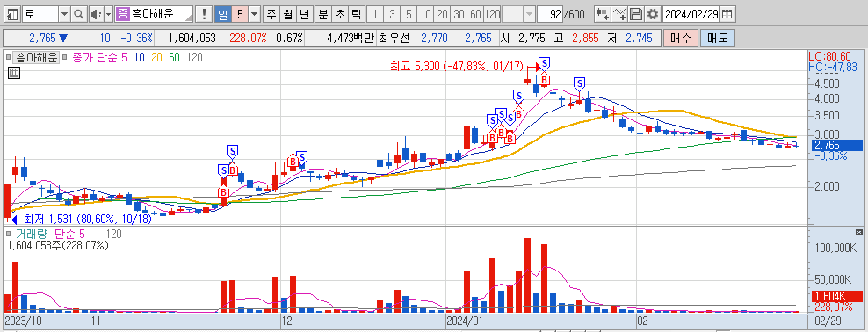
Task: Click the '흥아해운' stock name field
Action: (161, 14)
